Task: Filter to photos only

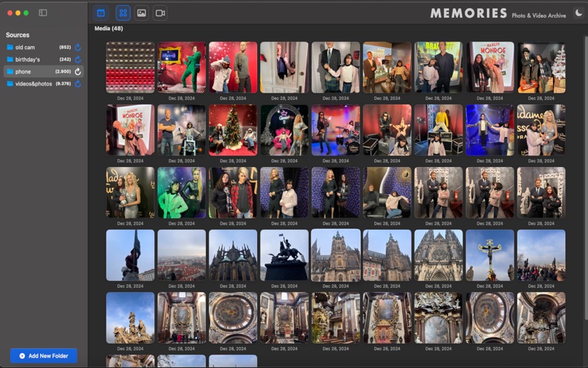Action: 141,13
